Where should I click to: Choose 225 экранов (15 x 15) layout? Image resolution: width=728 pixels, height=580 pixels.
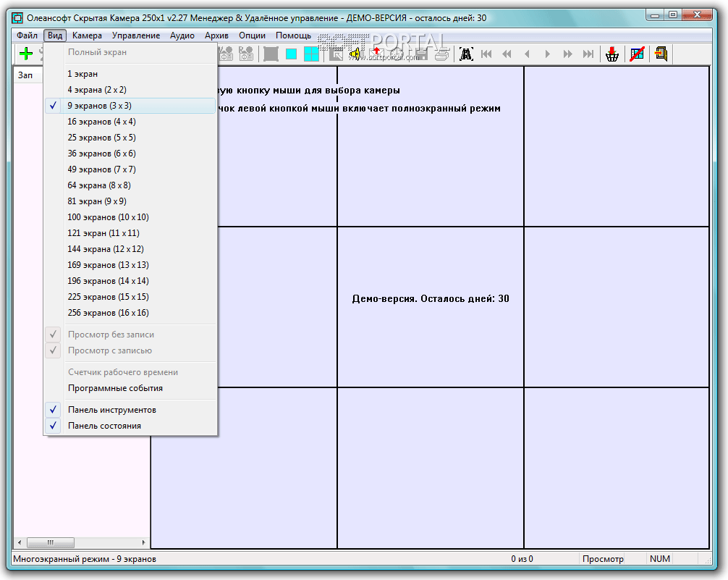tap(130, 296)
